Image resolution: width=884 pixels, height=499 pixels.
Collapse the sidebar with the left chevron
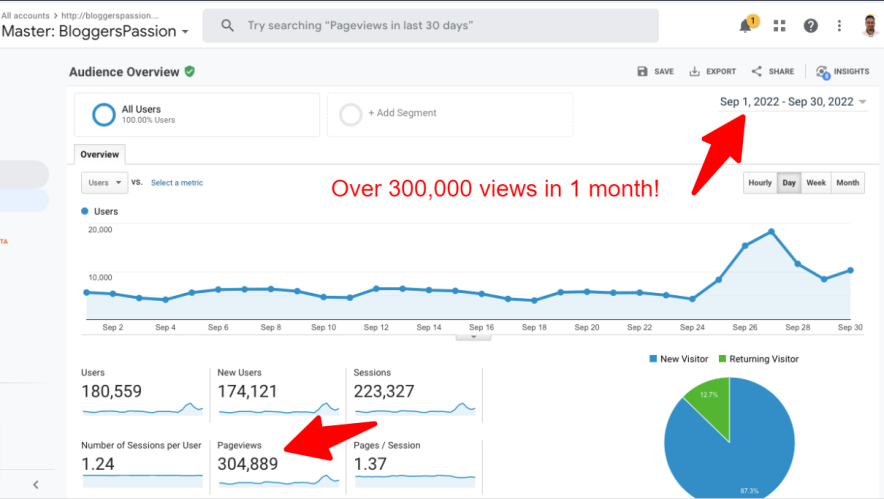(36, 484)
